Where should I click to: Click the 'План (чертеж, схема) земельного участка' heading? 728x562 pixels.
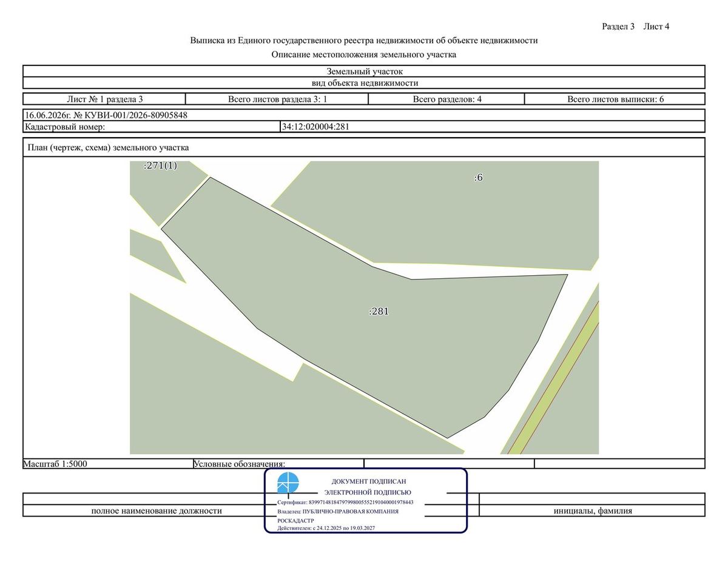point(109,147)
